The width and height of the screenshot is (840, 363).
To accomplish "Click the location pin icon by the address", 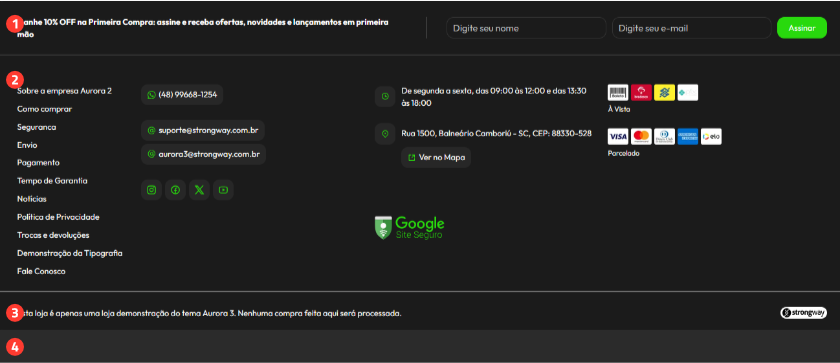I will pyautogui.click(x=385, y=134).
